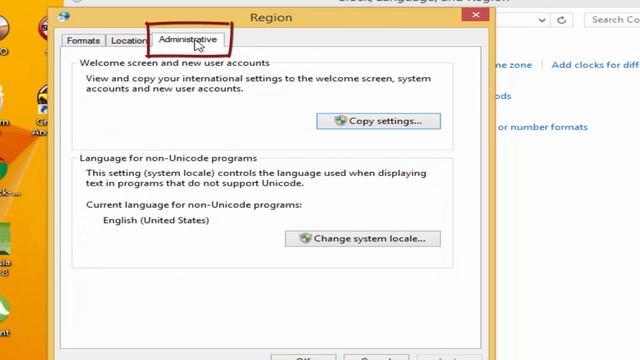The height and width of the screenshot is (360, 640).
Task: Click the 'ne zone' time zone link
Action: coord(513,65)
